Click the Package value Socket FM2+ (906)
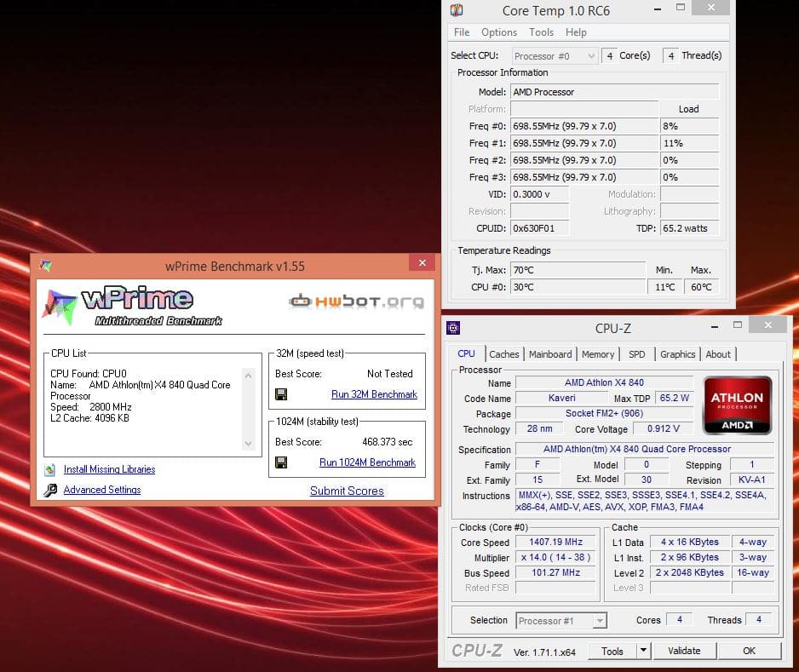The width and height of the screenshot is (799, 672). click(x=604, y=413)
